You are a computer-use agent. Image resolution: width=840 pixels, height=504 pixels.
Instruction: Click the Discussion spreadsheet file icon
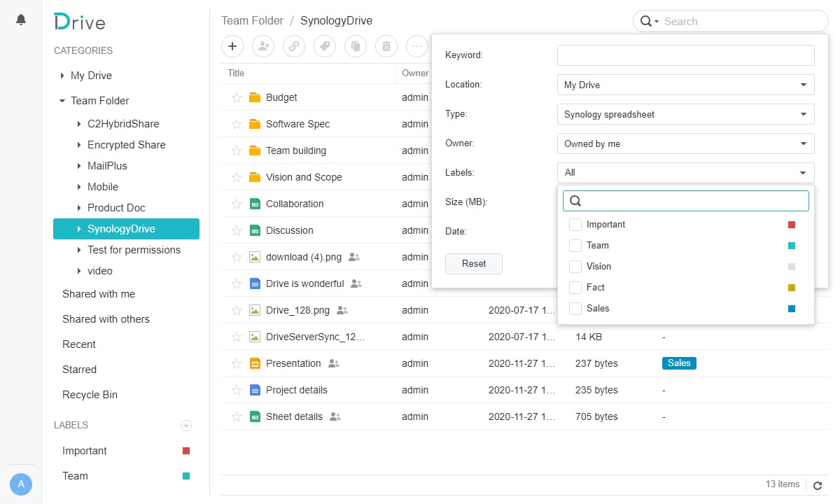pos(255,230)
